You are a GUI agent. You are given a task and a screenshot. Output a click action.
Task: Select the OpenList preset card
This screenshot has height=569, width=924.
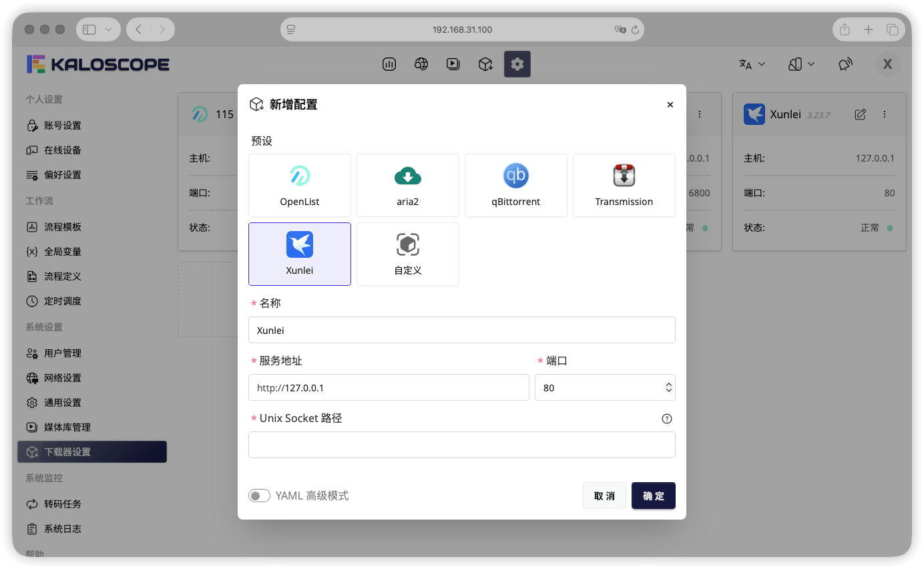[300, 185]
